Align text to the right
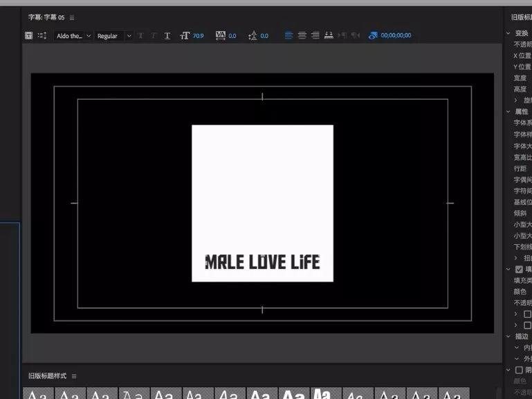Viewport: 532px width, 399px height. pos(315,35)
